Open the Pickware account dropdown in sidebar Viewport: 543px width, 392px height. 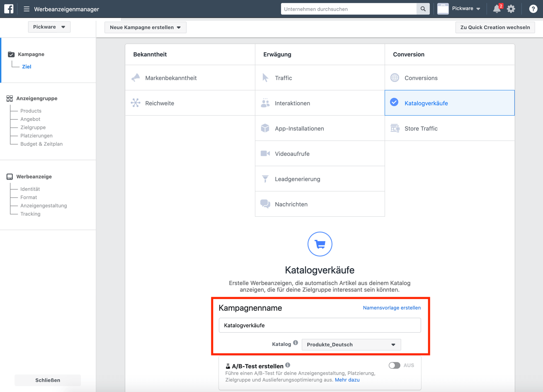(49, 27)
